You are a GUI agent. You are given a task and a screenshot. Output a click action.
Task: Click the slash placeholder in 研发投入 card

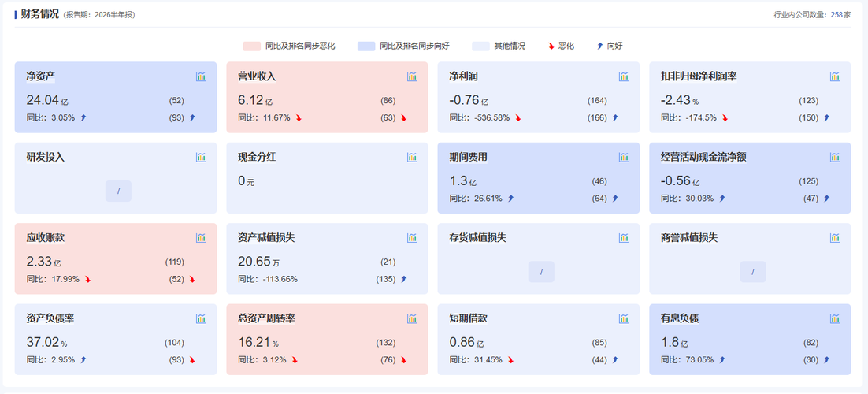tap(118, 191)
